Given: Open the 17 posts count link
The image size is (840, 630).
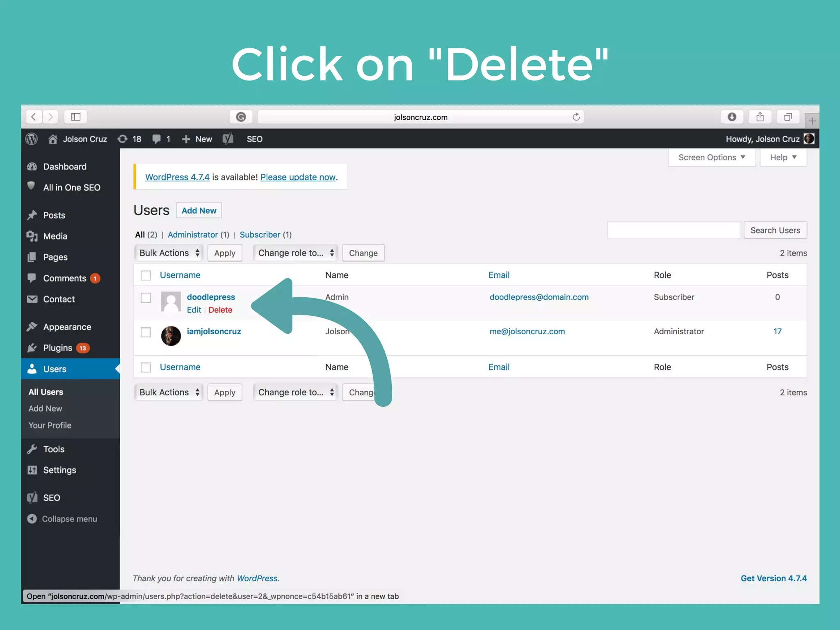Looking at the screenshot, I should coord(777,331).
